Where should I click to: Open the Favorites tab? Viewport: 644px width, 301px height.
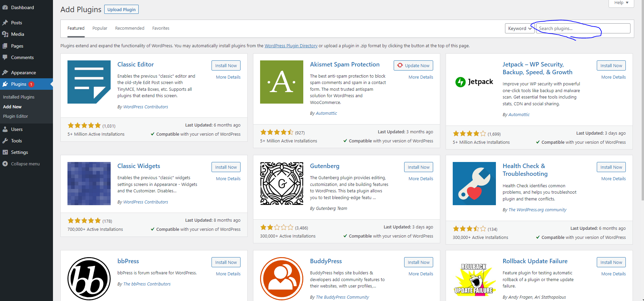[x=161, y=28]
